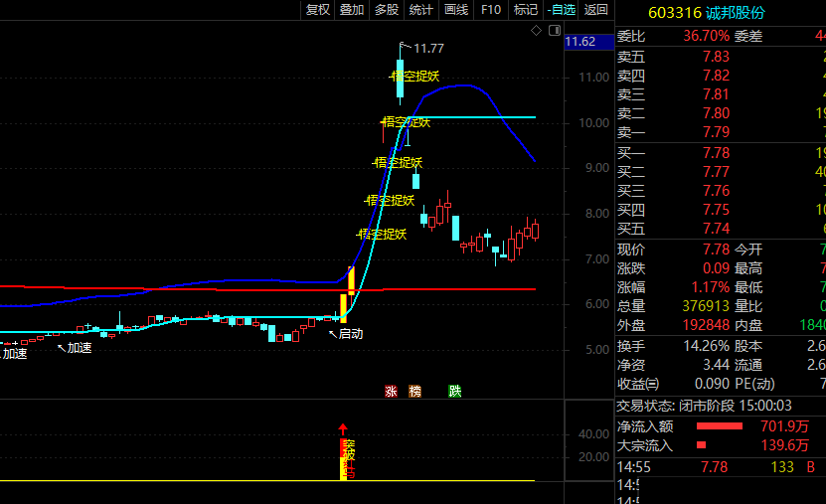Image resolution: width=826 pixels, height=504 pixels.
Task: Select the 多股 multi-stock view
Action: pos(387,10)
